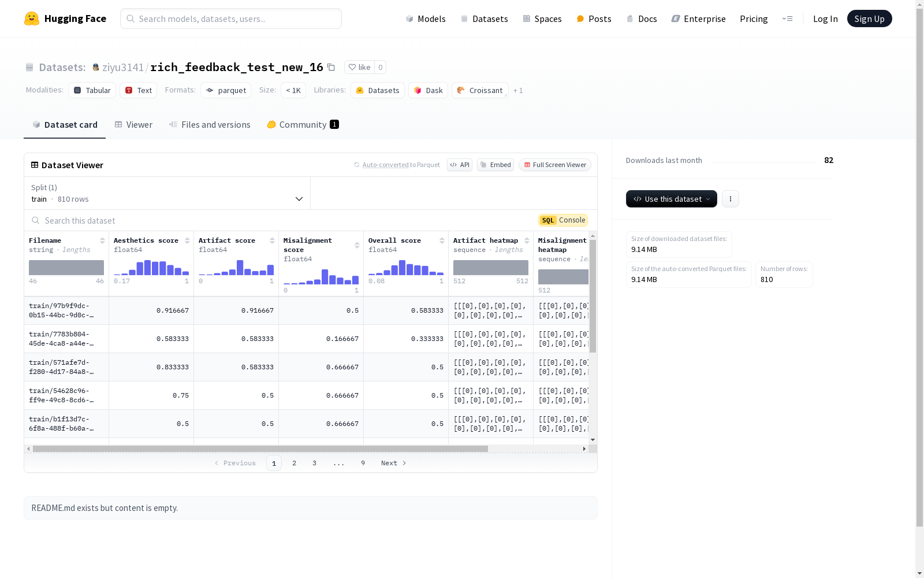This screenshot has height=578, width=924.
Task: Open the SQL Console
Action: [563, 220]
